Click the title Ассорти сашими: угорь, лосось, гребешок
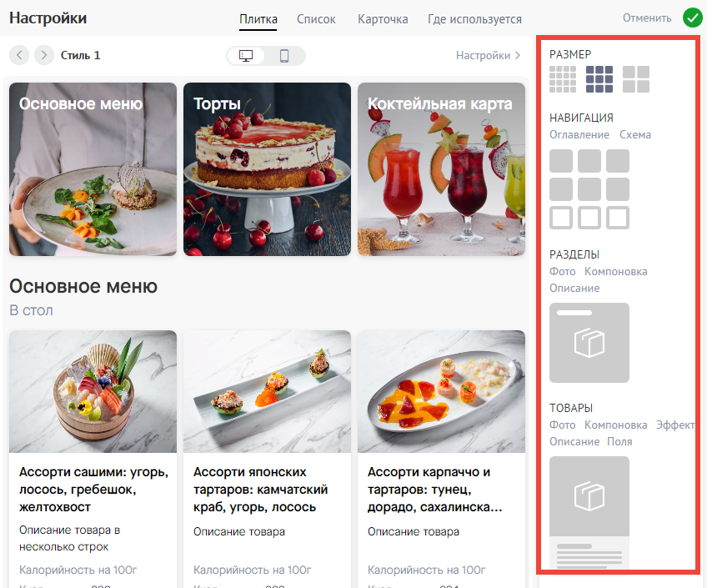707x588 pixels. [x=93, y=490]
